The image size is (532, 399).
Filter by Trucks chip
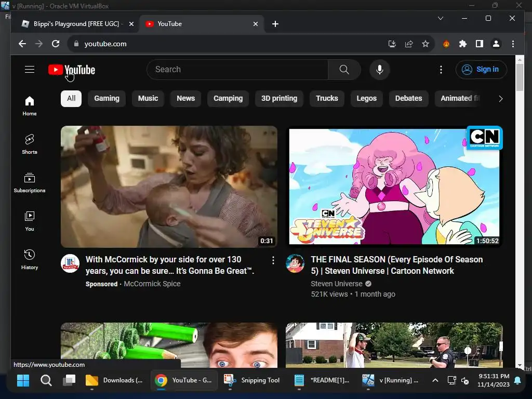327,98
